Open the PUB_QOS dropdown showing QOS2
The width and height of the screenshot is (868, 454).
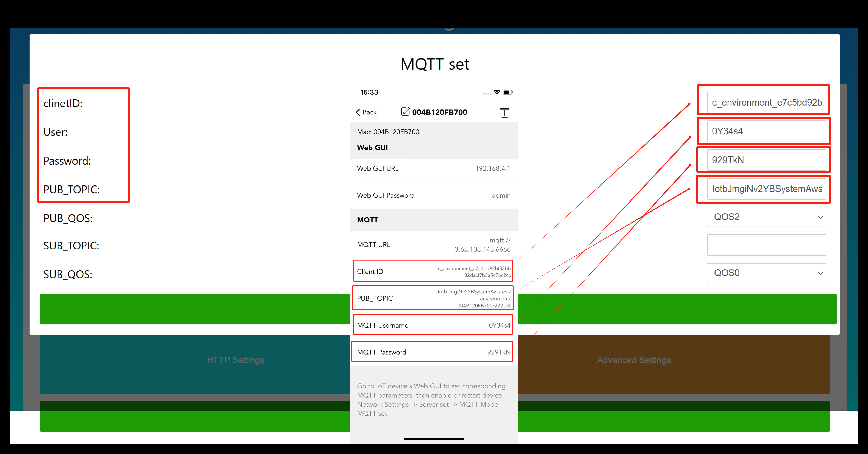(767, 217)
